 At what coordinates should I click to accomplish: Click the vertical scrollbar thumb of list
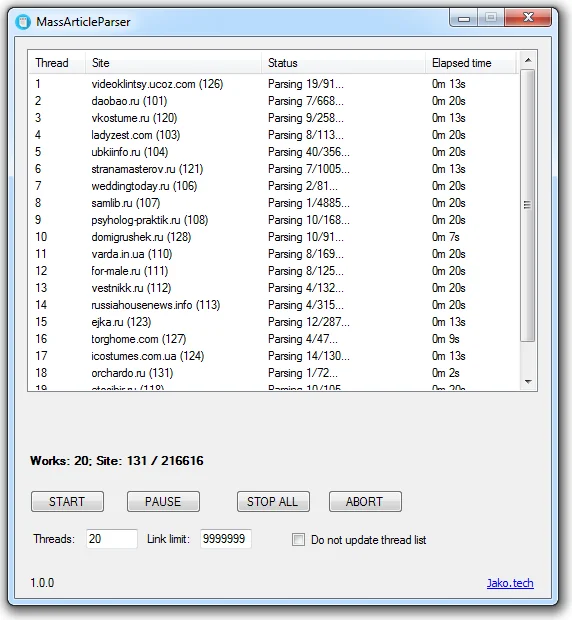pos(528,205)
